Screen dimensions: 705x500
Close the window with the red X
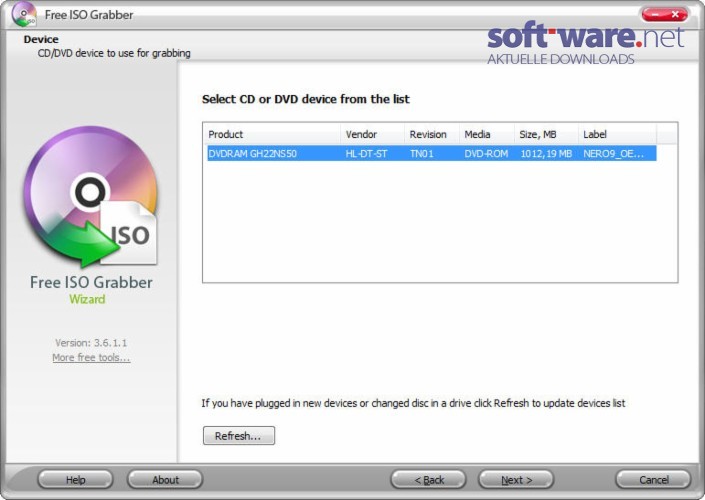675,14
